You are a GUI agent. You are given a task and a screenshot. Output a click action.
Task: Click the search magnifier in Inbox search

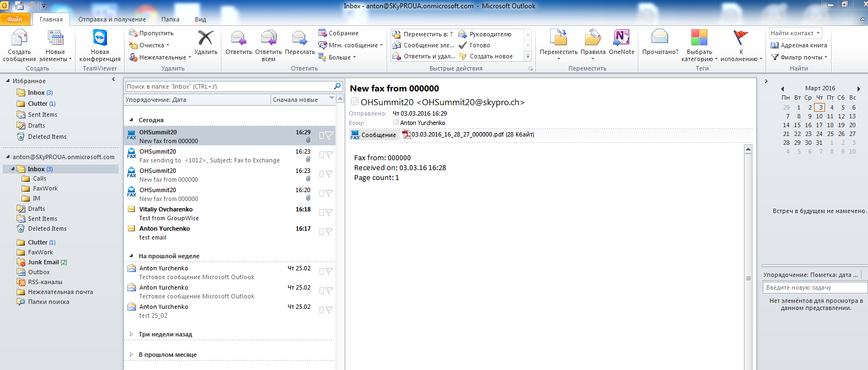pyautogui.click(x=337, y=86)
